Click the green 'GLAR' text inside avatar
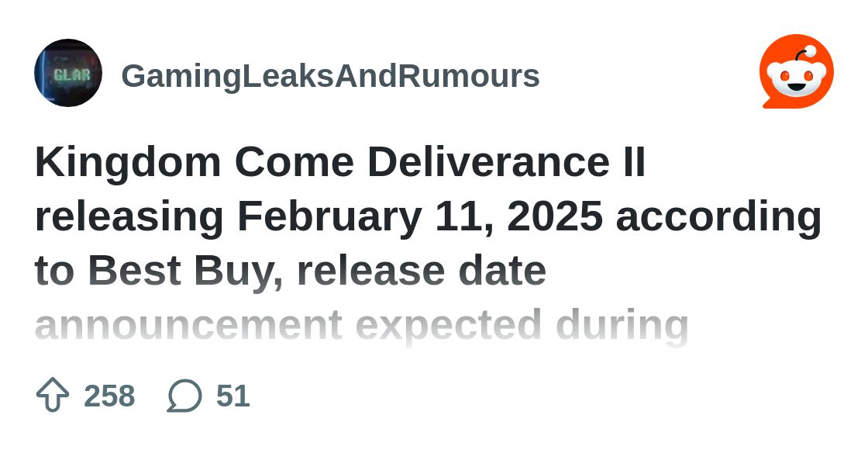The image size is (868, 453). coord(71,74)
